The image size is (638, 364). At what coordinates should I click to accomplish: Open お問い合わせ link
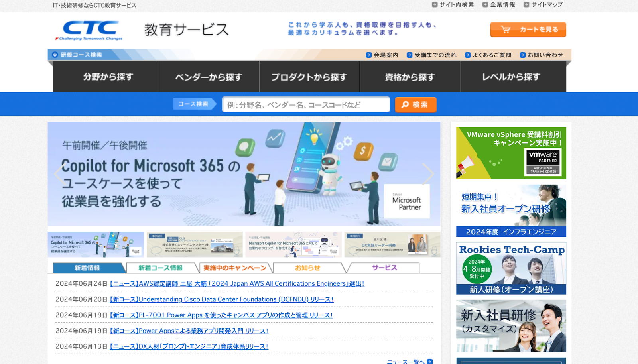[x=545, y=55]
